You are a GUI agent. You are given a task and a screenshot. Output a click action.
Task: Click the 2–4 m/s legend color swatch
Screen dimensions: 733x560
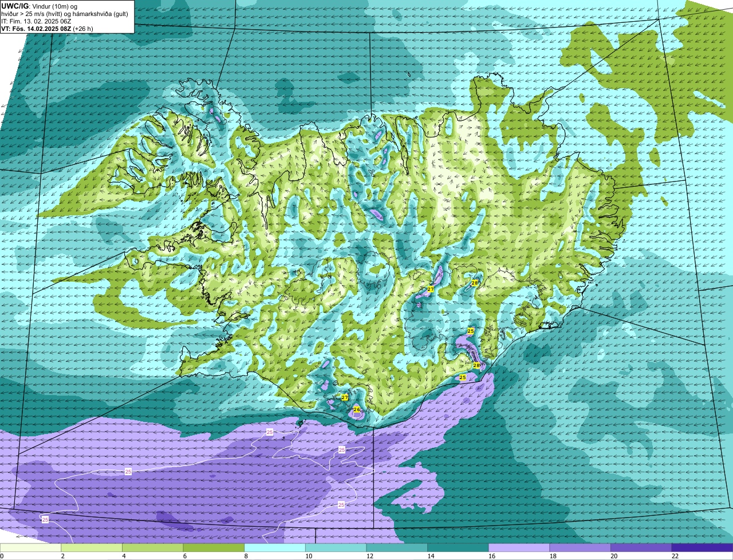(x=92, y=548)
